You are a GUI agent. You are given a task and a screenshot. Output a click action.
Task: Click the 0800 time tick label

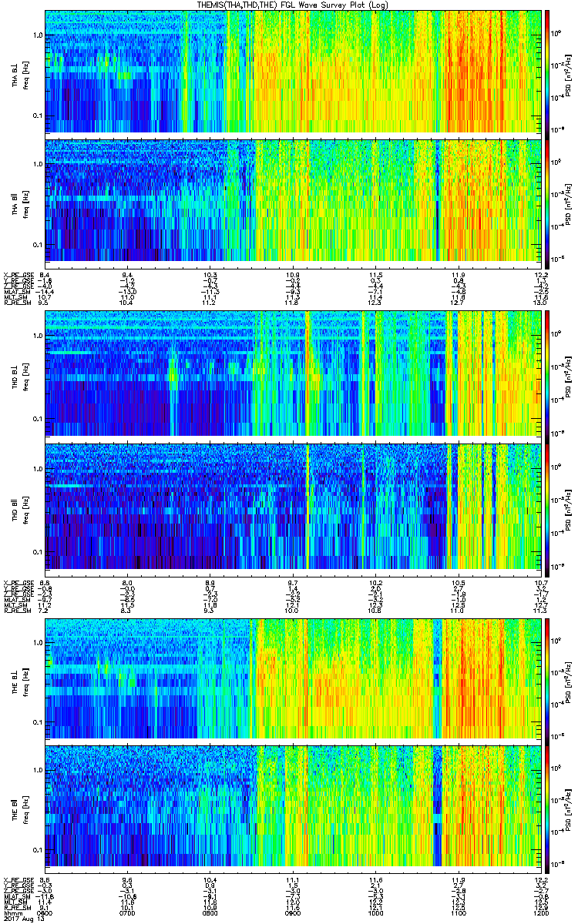pyautogui.click(x=210, y=913)
